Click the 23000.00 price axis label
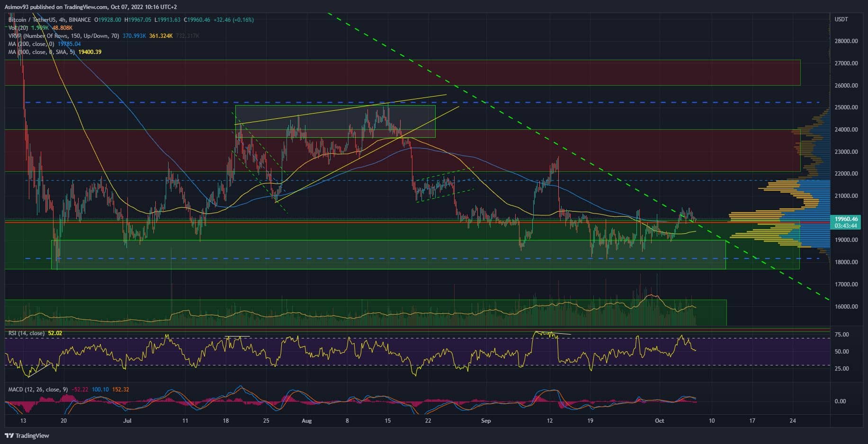This screenshot has height=444, width=868. 846,152
